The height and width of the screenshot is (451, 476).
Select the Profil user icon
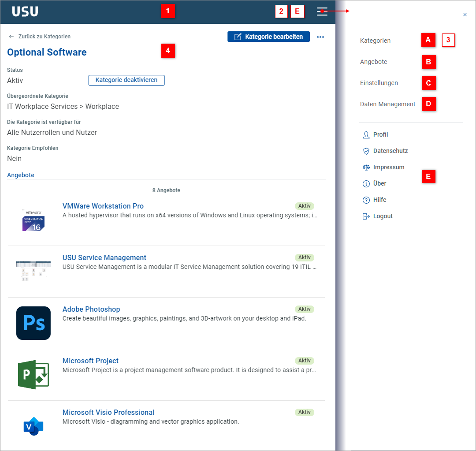tap(366, 134)
